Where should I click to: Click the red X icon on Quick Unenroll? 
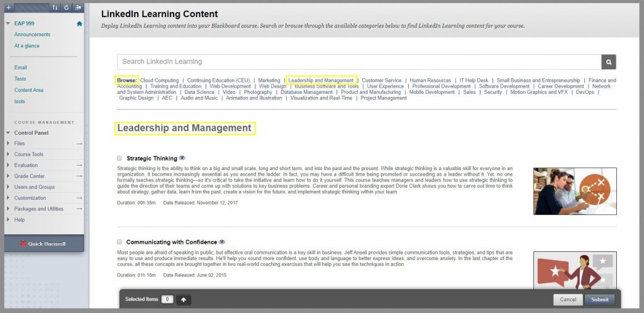click(x=23, y=244)
